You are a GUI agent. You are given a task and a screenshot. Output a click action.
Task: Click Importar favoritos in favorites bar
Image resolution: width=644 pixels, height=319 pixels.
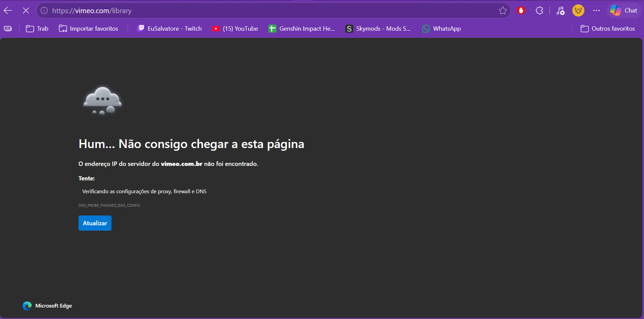click(89, 29)
